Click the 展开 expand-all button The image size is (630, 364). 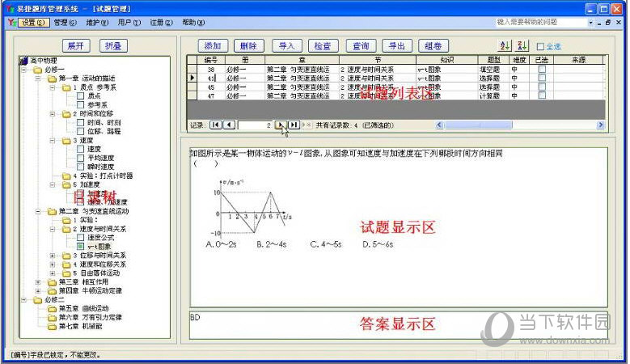pos(76,46)
